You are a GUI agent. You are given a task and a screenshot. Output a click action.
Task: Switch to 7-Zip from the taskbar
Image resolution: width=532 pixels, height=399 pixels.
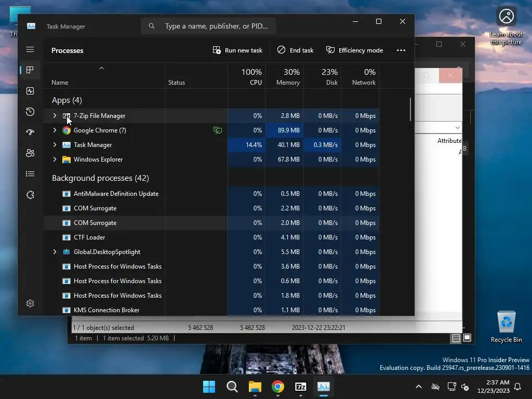[301, 387]
